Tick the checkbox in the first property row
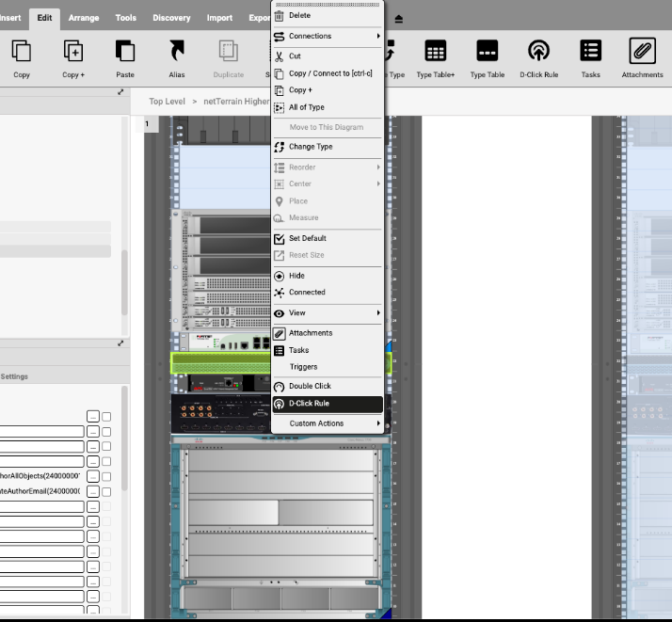 [106, 416]
